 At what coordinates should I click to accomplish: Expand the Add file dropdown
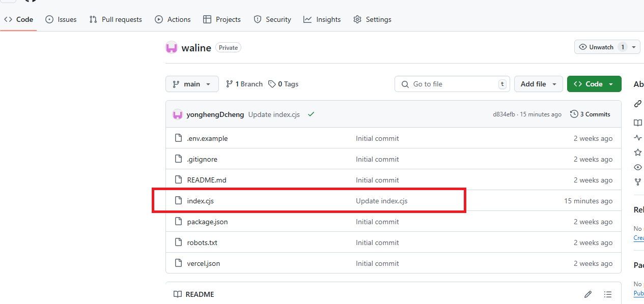[538, 84]
